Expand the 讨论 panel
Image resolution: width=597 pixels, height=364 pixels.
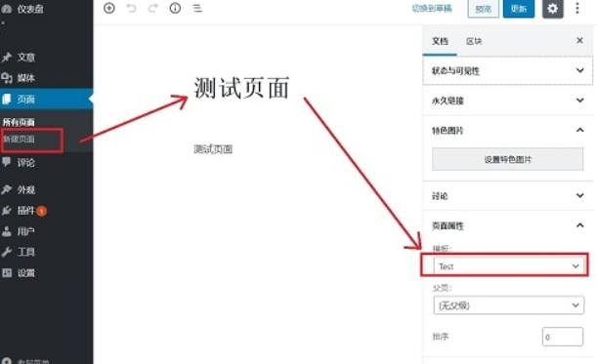pyautogui.click(x=507, y=196)
